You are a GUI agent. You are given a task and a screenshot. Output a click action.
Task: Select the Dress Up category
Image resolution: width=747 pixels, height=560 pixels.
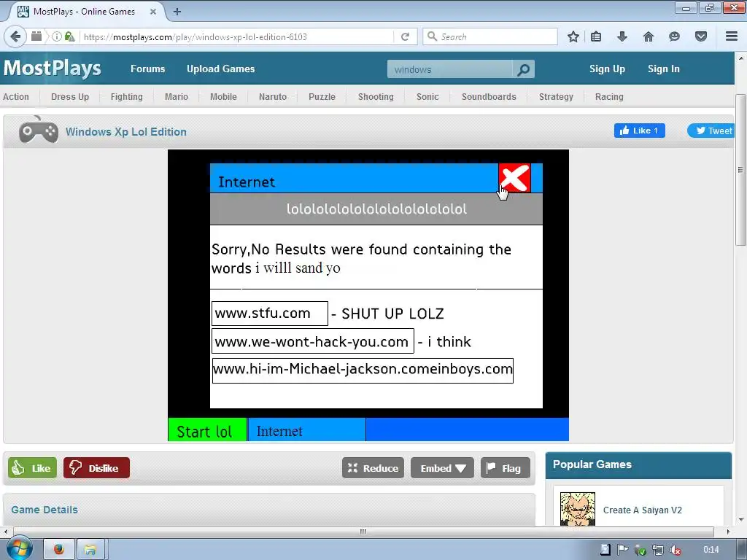[x=70, y=97]
